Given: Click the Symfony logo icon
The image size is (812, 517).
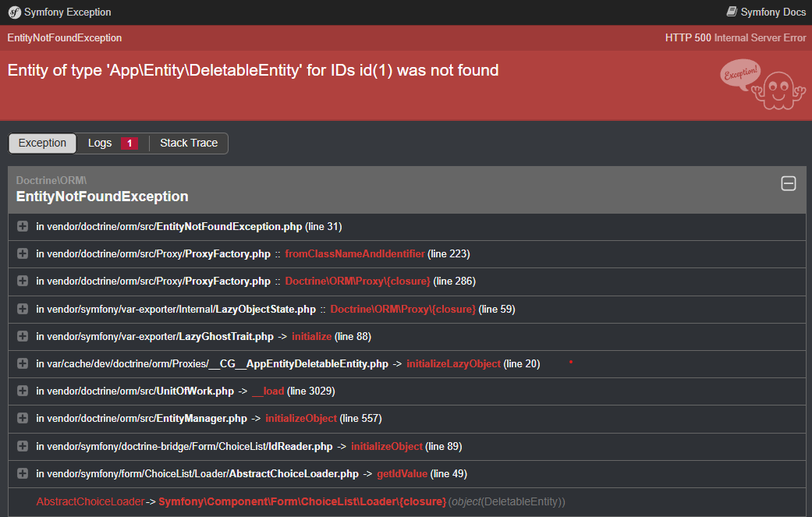Looking at the screenshot, I should tap(14, 12).
